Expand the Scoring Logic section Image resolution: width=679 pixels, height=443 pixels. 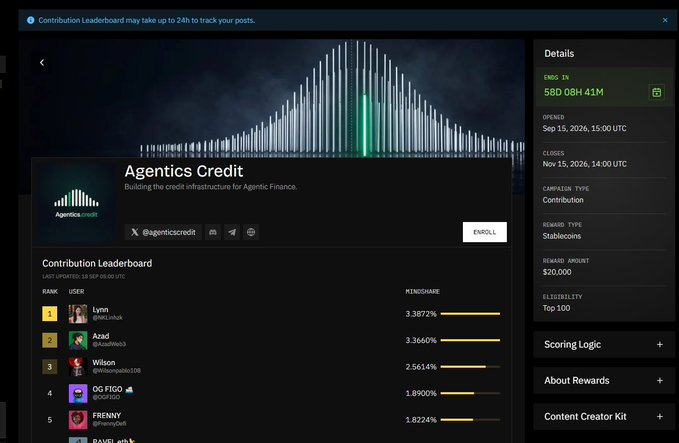(604, 344)
